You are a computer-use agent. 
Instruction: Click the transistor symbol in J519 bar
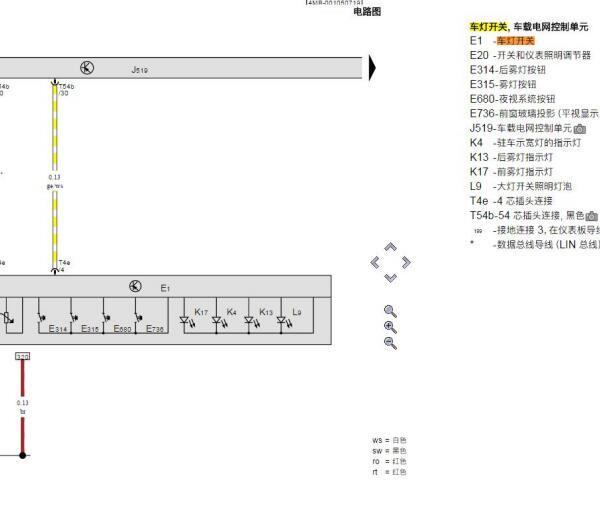pyautogui.click(x=87, y=68)
